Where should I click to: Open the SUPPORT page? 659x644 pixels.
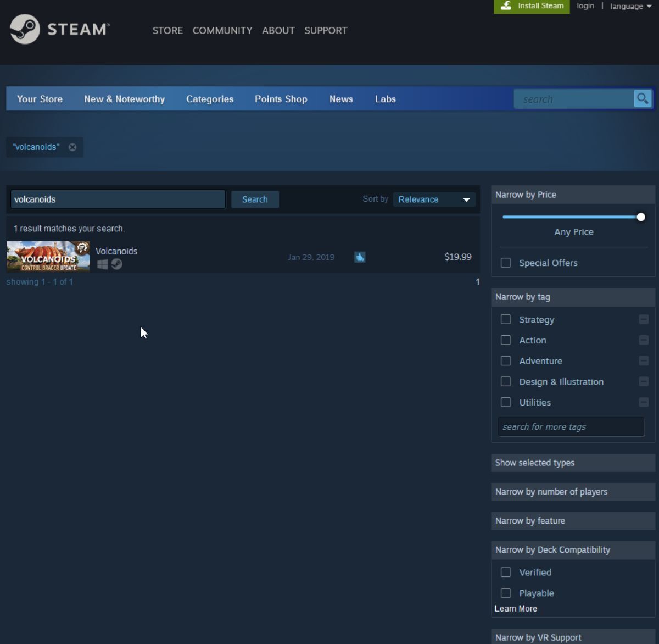click(326, 31)
